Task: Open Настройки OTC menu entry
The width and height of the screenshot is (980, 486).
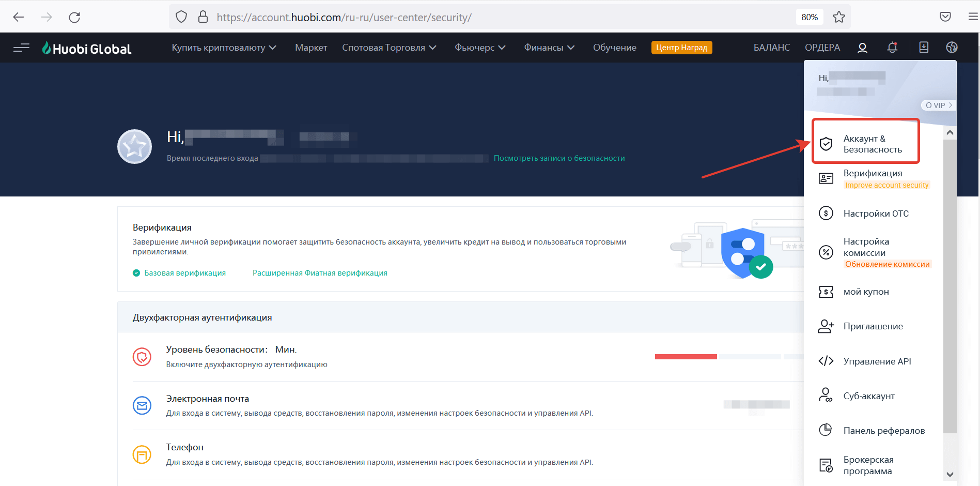Action: [x=876, y=214]
